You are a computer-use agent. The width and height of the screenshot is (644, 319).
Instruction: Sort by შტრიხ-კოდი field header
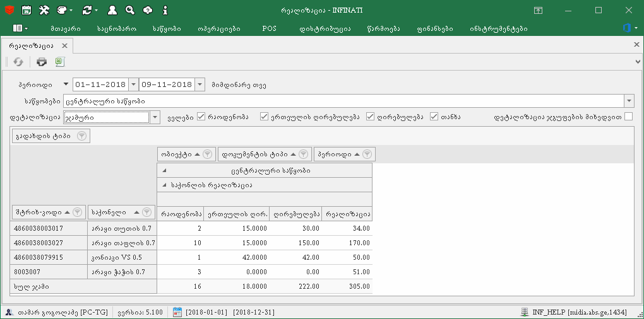(x=49, y=212)
